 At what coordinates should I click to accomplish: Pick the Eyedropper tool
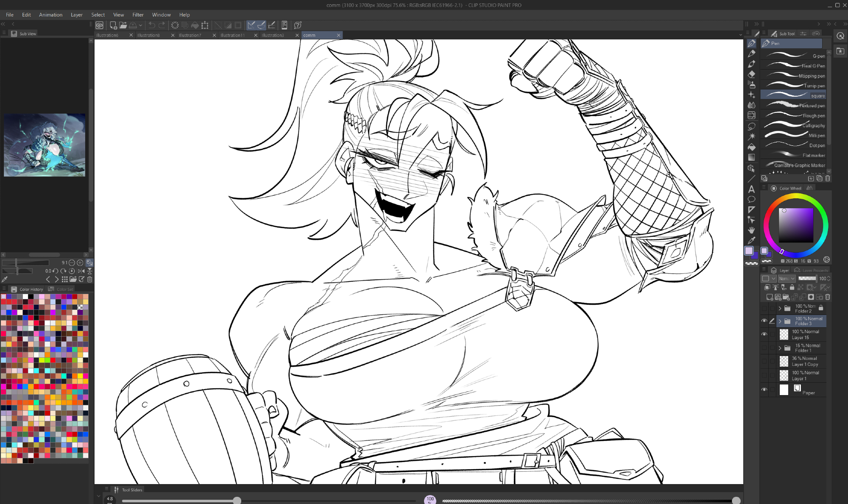click(751, 240)
